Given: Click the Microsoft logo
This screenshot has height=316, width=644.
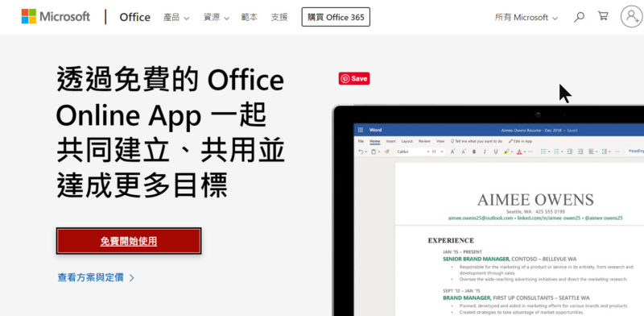Looking at the screenshot, I should point(56,16).
